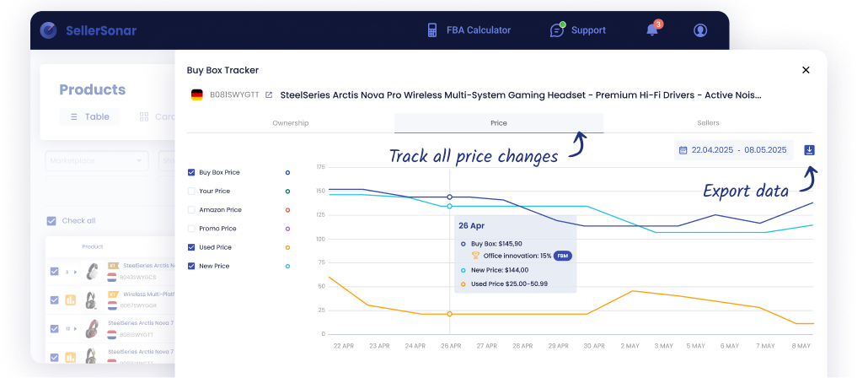Switch to the Sellers tab
Screen dimensions: 868x378
pyautogui.click(x=708, y=123)
